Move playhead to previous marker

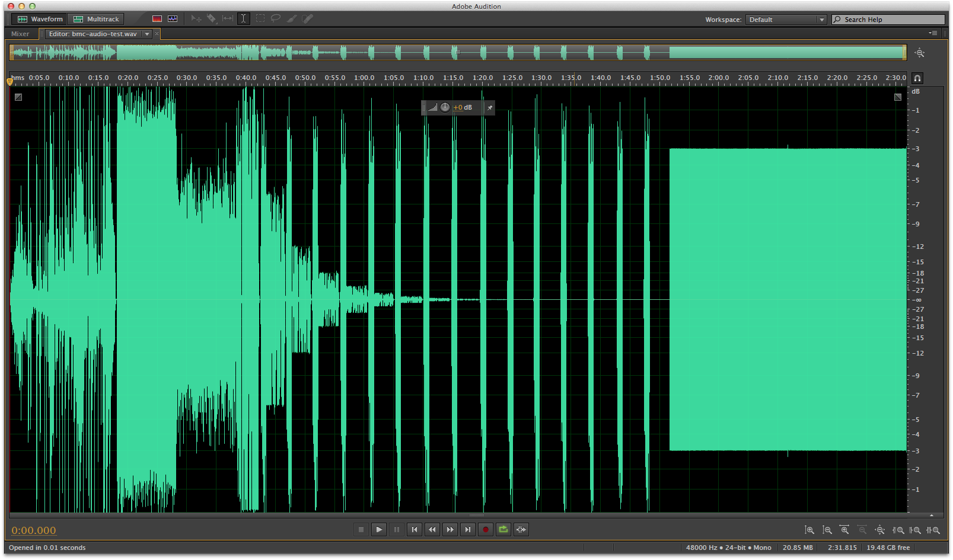coord(415,530)
